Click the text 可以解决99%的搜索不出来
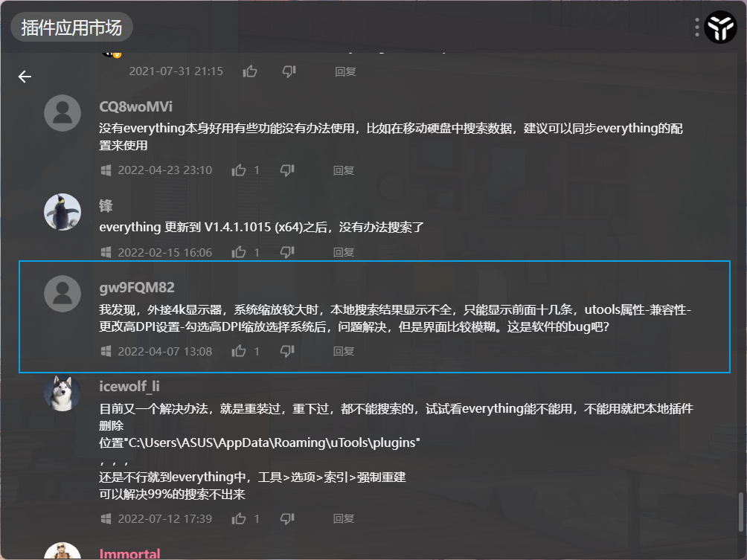Viewport: 747px width, 560px height. (x=172, y=495)
